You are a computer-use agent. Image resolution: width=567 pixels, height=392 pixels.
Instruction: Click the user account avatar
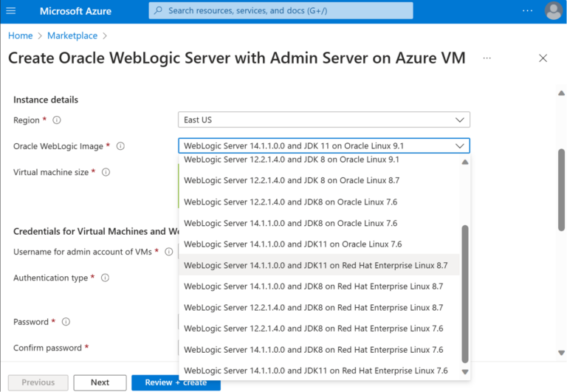[553, 11]
